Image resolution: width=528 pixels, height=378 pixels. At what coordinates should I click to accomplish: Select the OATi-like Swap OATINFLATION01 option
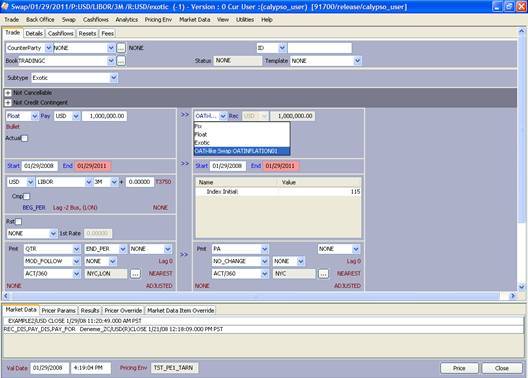[242, 151]
